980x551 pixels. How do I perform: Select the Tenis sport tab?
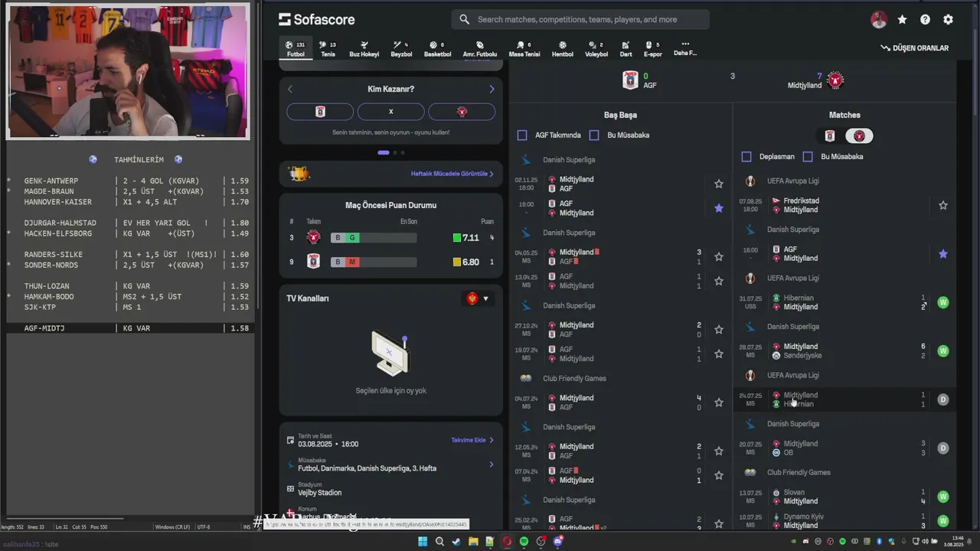coord(328,49)
